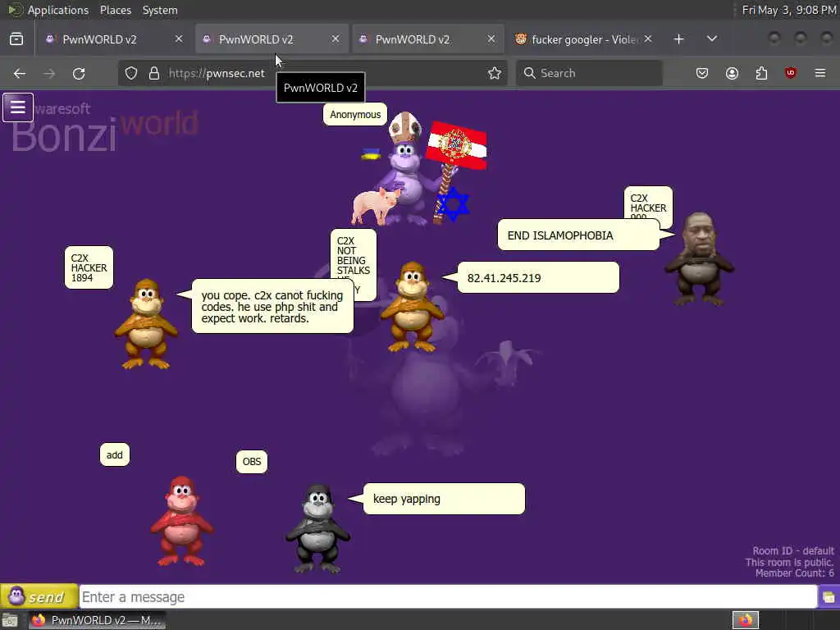Open the uBlock Origin extension icon
The width and height of the screenshot is (840, 630).
tap(791, 73)
